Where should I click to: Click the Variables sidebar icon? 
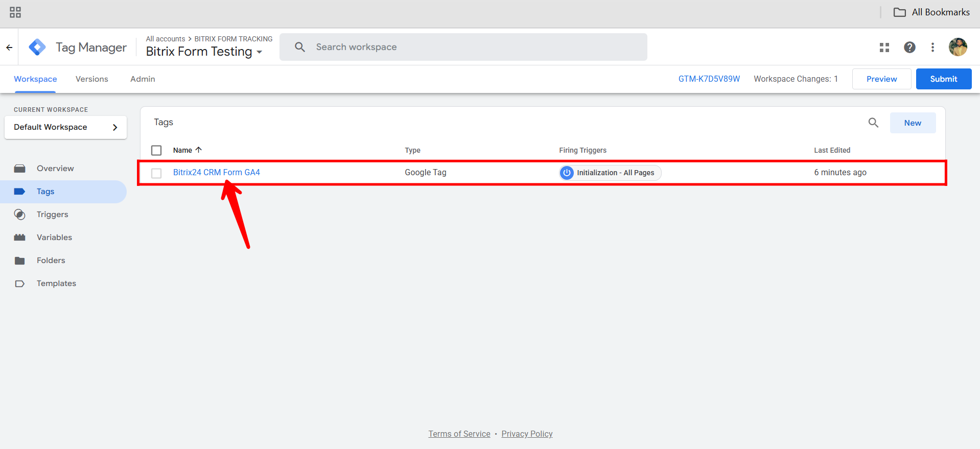click(20, 238)
